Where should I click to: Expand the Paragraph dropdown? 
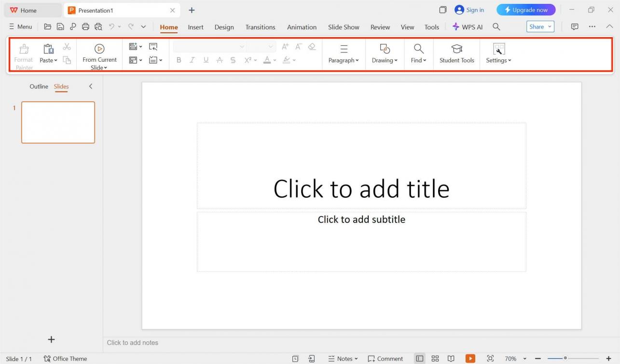pos(344,60)
